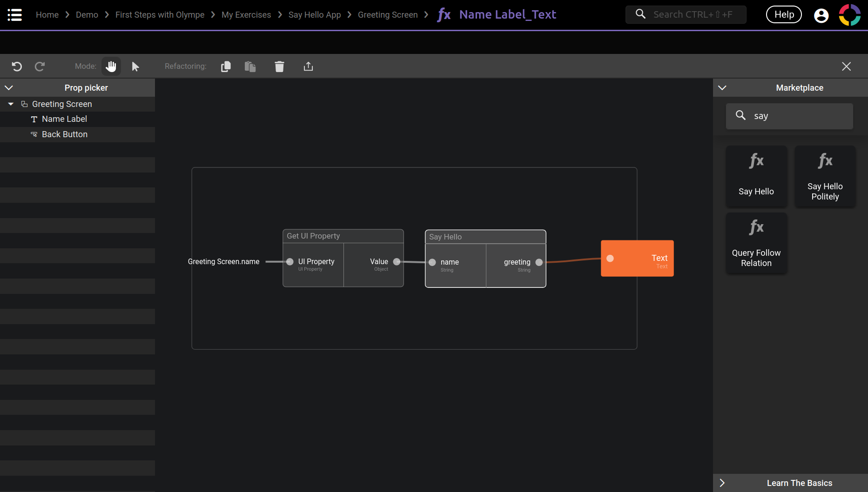Screen dimensions: 868x492
Task: Switch to arrow selection mode
Action: [135, 66]
